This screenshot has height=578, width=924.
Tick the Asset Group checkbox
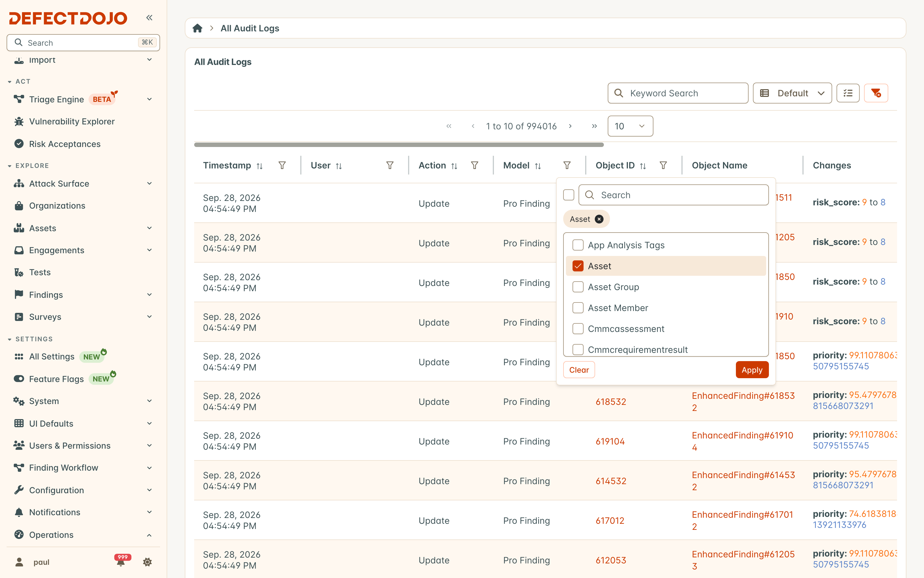[x=578, y=287]
